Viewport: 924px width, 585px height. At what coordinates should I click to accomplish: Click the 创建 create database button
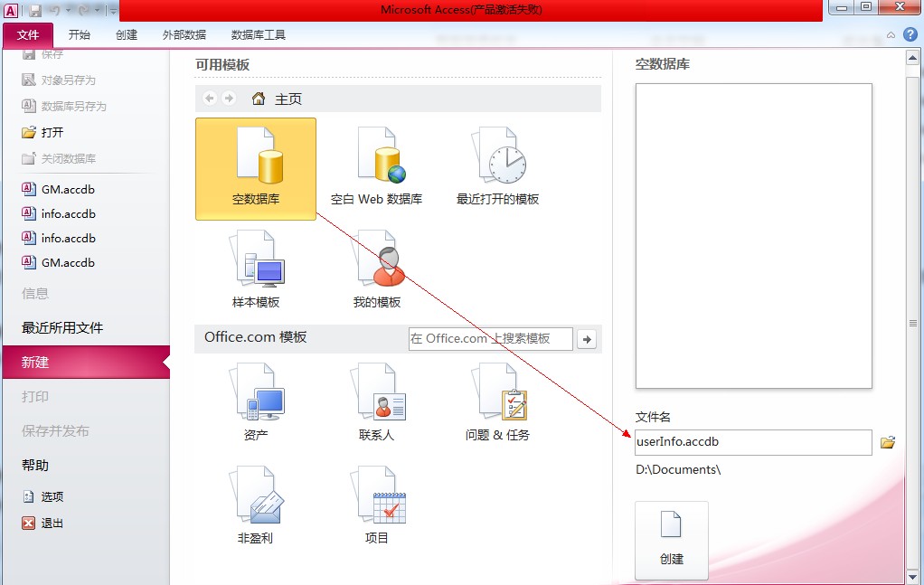671,540
